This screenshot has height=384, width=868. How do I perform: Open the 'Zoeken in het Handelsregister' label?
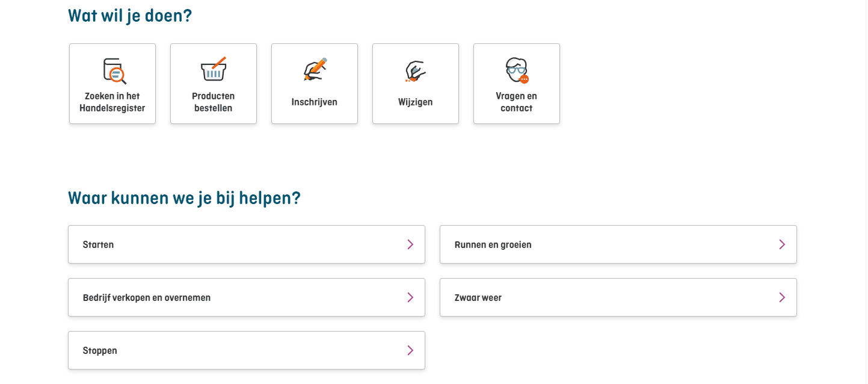tap(112, 102)
